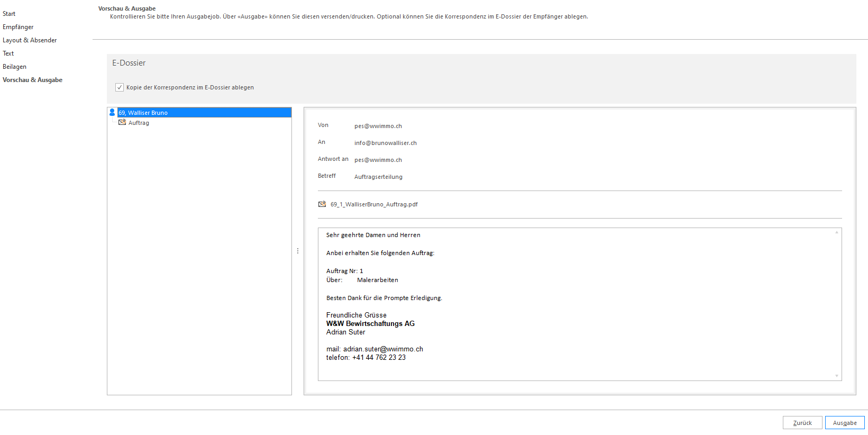Click scroll-down arrow of message body
868x435 pixels.
click(837, 376)
